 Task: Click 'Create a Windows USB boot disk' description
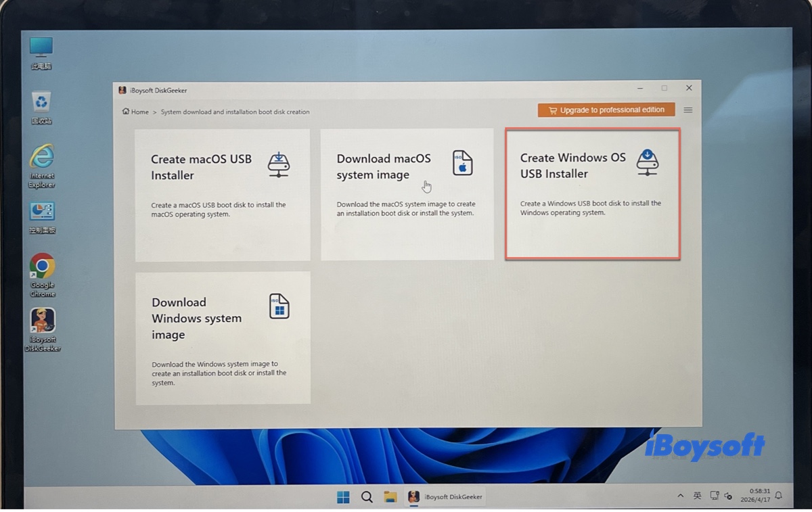click(x=591, y=208)
